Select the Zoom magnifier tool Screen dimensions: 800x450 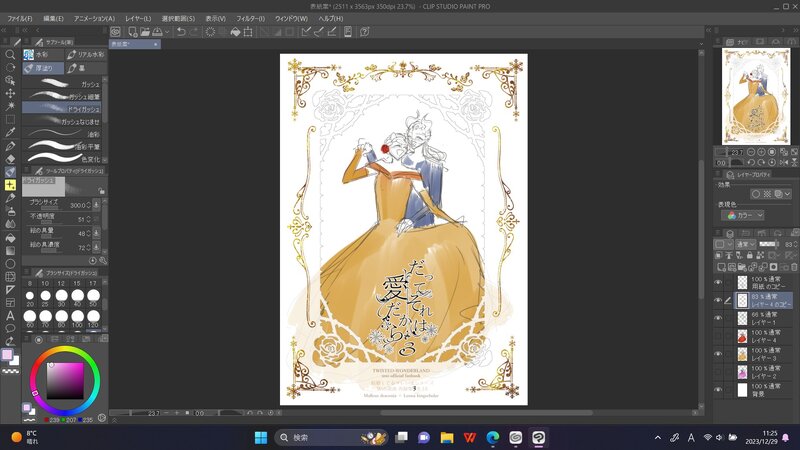pyautogui.click(x=9, y=54)
